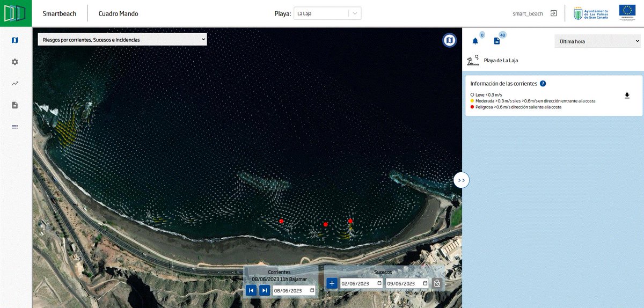Open calendar picker on 09/06/2023 field
Viewport: 644px width, 308px height.
(x=425, y=283)
